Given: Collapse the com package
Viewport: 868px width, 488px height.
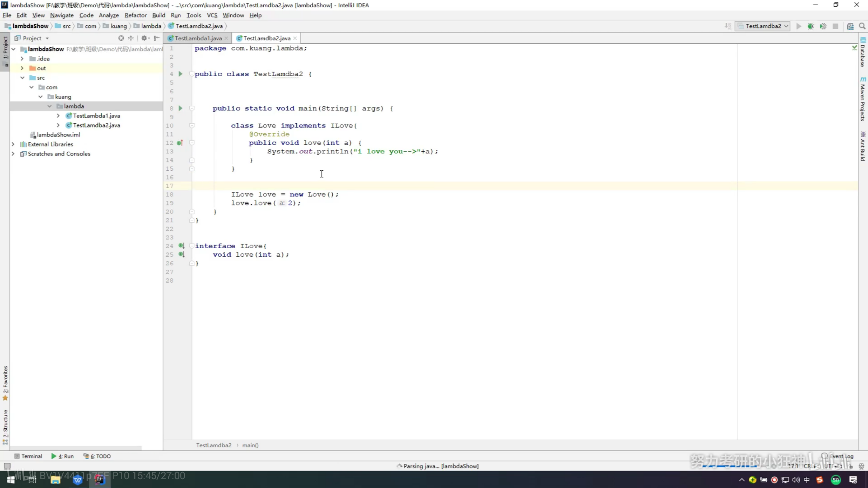Looking at the screenshot, I should pos(31,87).
